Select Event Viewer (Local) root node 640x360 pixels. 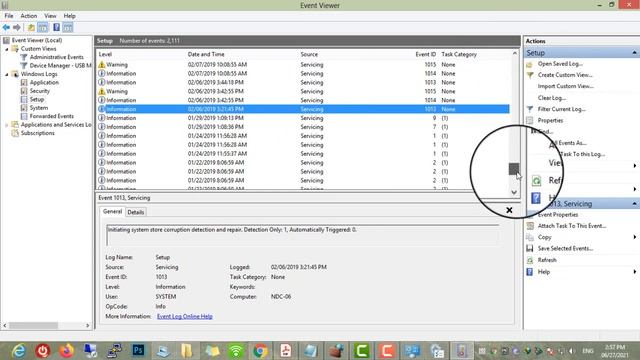37,40
